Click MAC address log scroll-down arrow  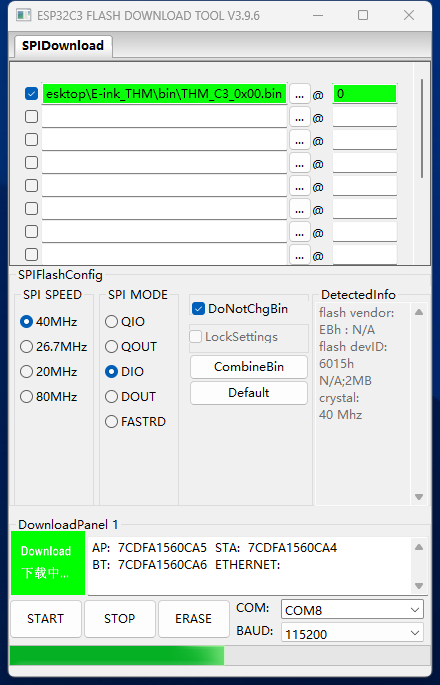(x=419, y=586)
